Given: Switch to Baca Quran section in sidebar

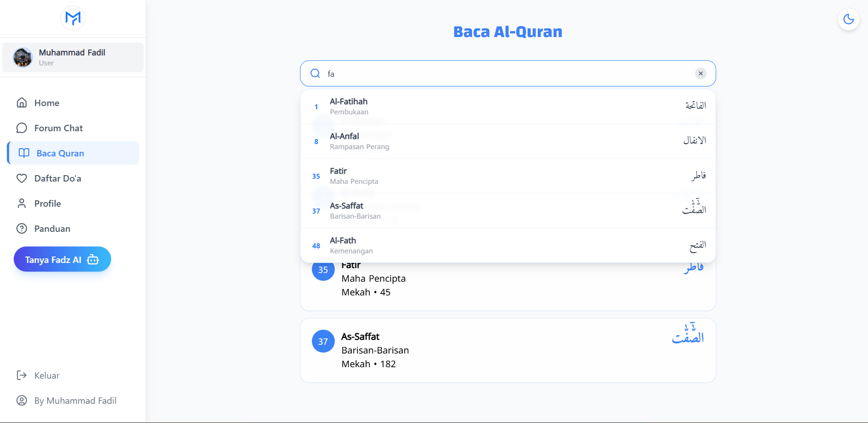Looking at the screenshot, I should pos(60,153).
